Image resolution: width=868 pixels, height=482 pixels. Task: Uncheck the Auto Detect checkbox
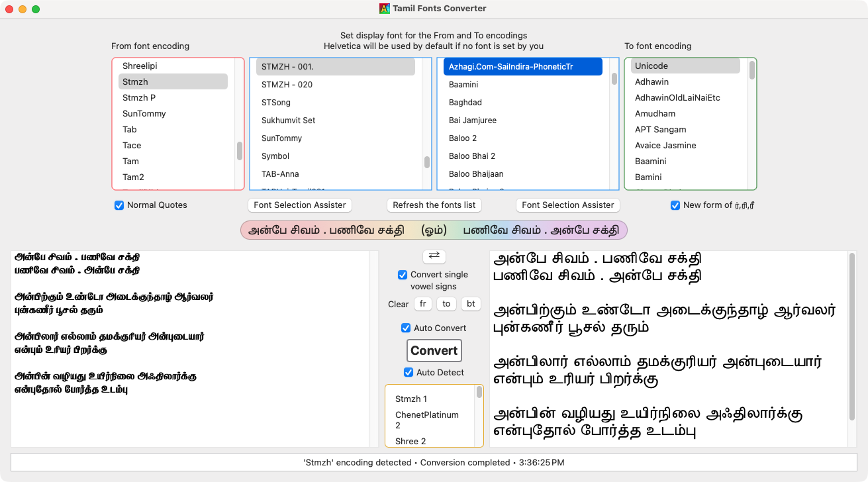[x=409, y=373]
